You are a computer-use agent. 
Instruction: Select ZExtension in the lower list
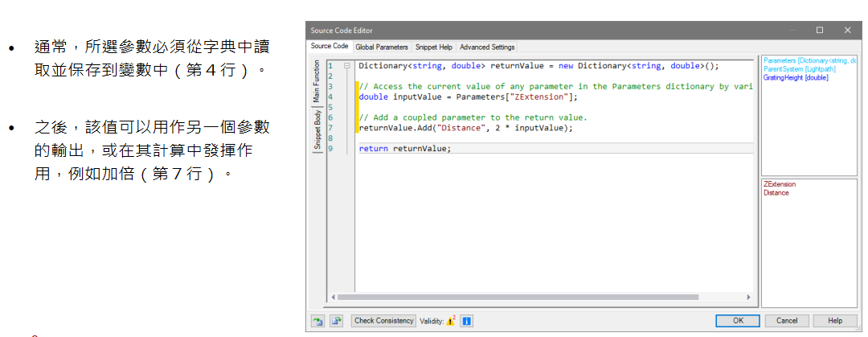[780, 184]
